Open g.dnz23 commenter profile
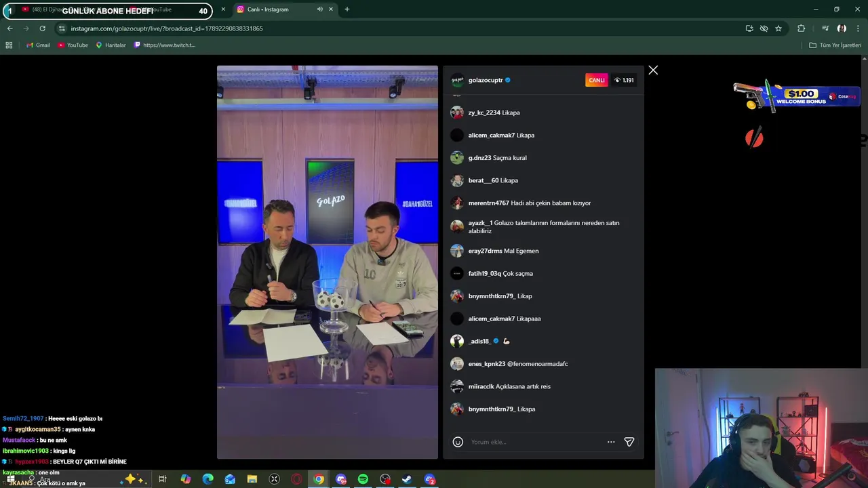This screenshot has height=488, width=868. (x=479, y=158)
